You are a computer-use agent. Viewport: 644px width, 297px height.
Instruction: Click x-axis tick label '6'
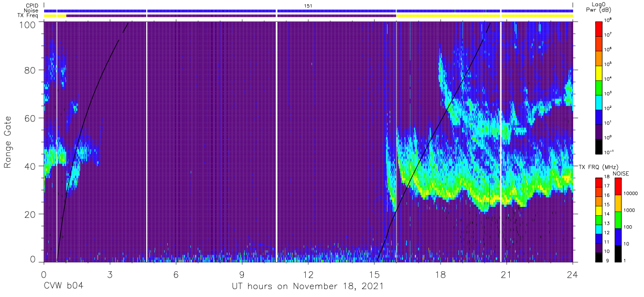coord(176,274)
